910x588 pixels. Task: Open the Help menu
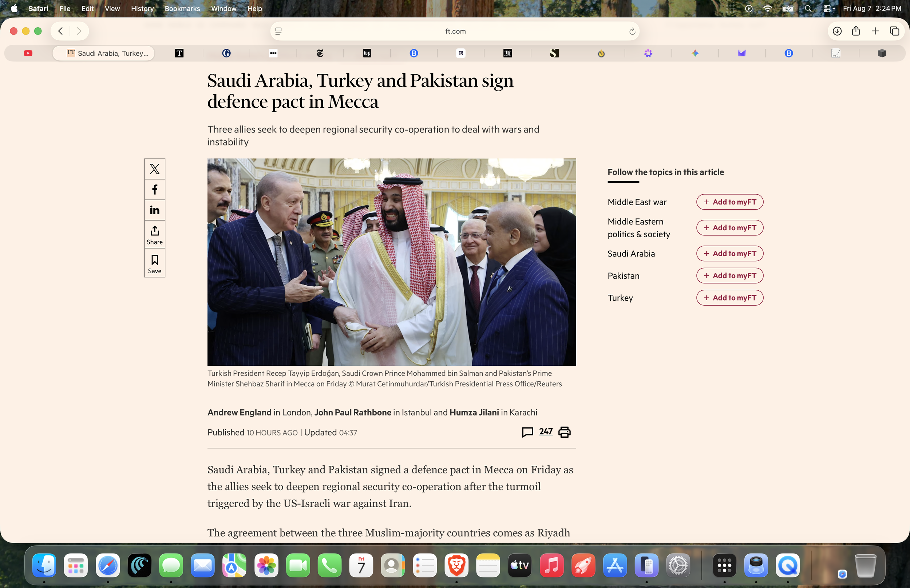coord(255,8)
